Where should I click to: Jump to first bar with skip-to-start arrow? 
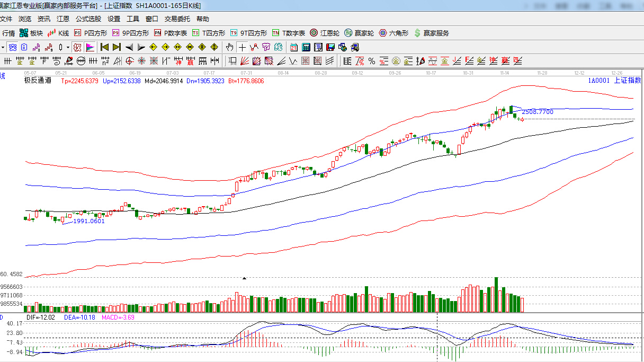point(104,47)
